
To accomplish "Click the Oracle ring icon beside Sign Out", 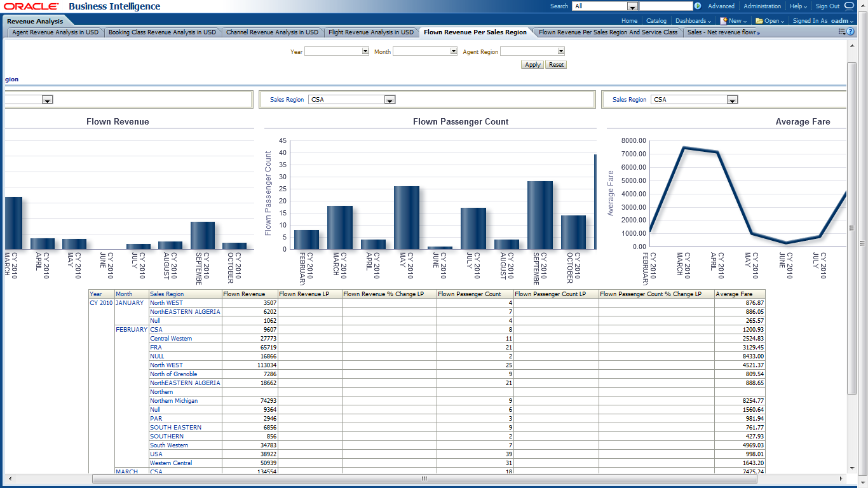I will (850, 6).
